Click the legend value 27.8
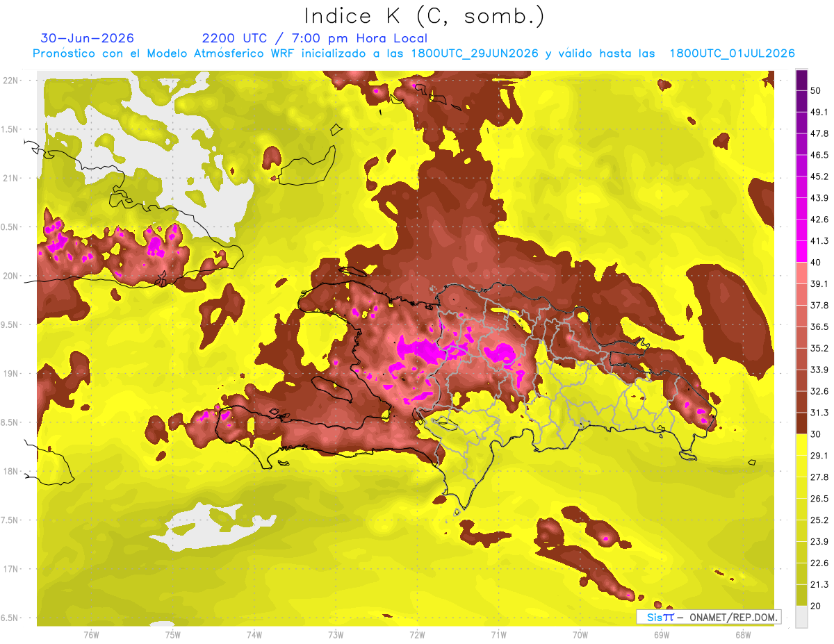Image resolution: width=834 pixels, height=644 pixels. (819, 477)
